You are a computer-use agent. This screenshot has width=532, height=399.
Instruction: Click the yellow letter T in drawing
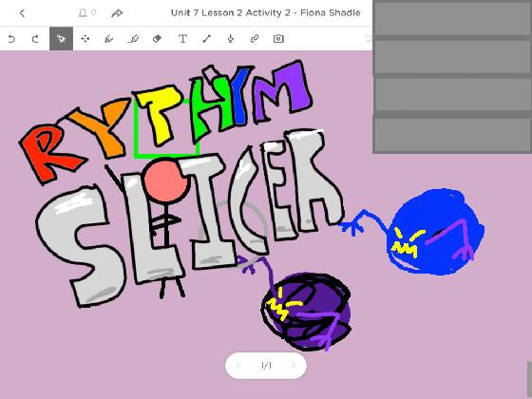160,114
